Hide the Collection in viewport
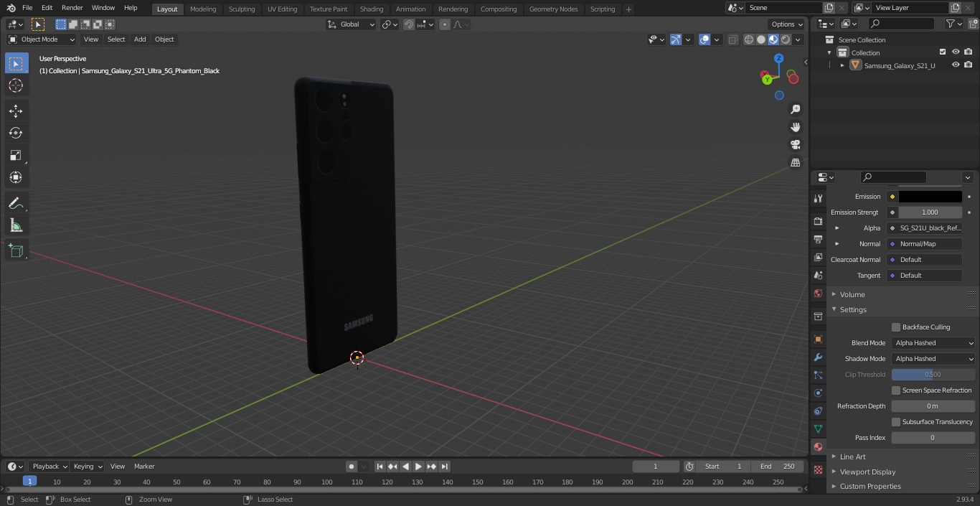Viewport: 980px width, 506px height. [956, 52]
